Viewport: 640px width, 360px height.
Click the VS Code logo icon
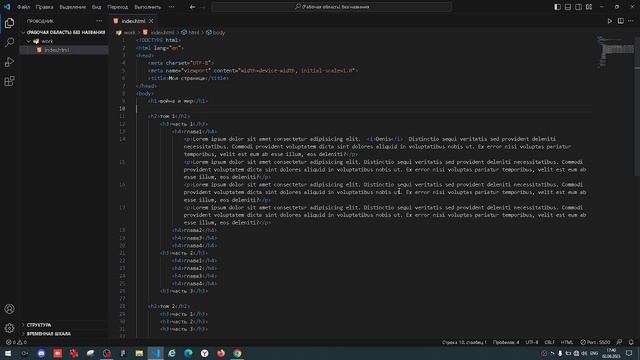pyautogui.click(x=7, y=7)
